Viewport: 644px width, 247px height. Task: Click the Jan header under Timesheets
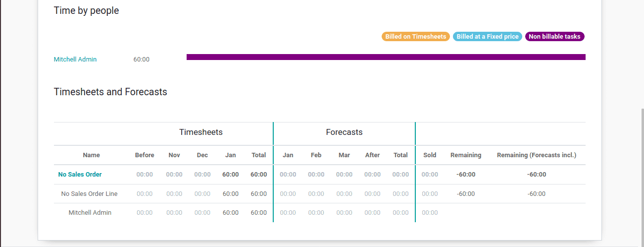tap(231, 155)
